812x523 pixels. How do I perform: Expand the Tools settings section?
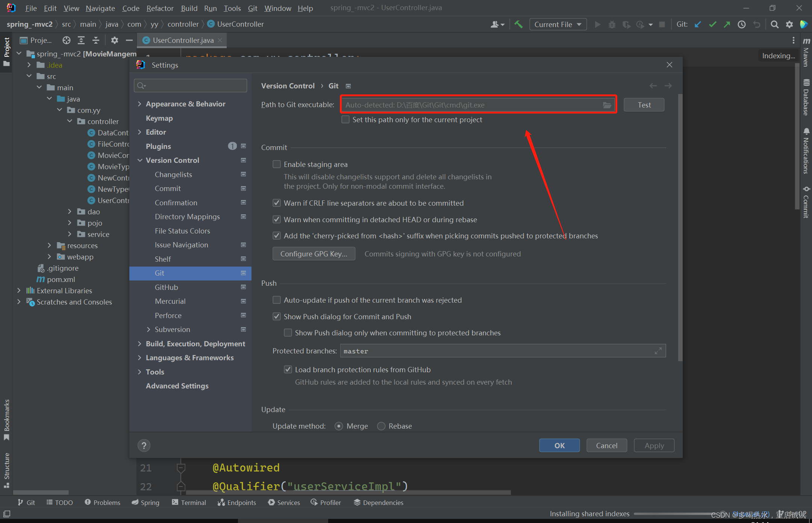[x=139, y=372]
